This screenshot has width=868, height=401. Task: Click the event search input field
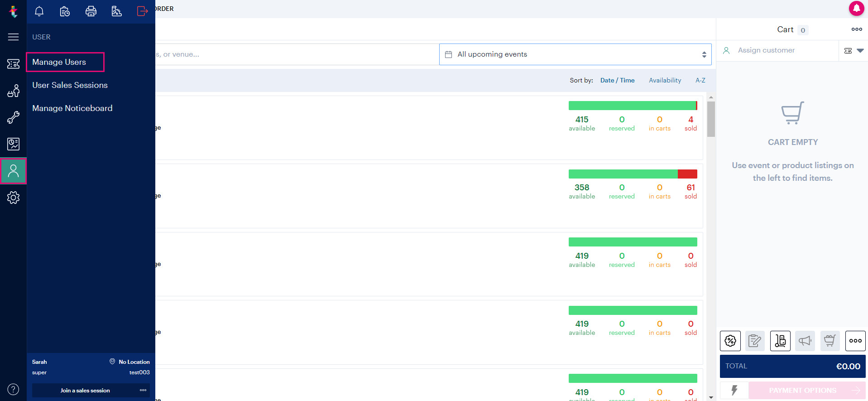(297, 54)
